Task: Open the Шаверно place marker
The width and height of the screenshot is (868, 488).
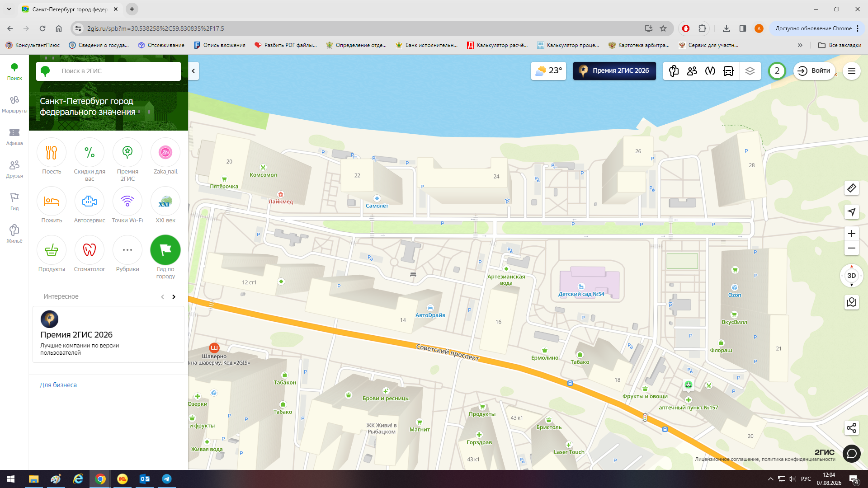Action: pyautogui.click(x=214, y=351)
